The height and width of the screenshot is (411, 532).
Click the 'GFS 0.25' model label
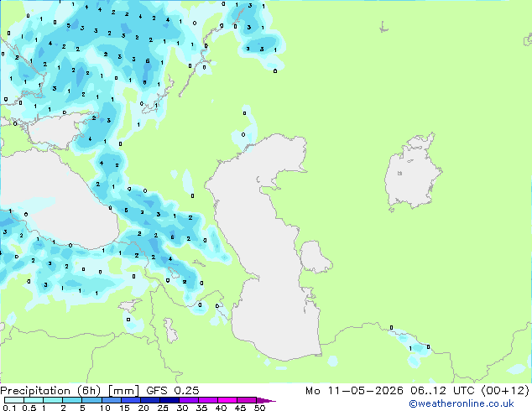(173, 391)
